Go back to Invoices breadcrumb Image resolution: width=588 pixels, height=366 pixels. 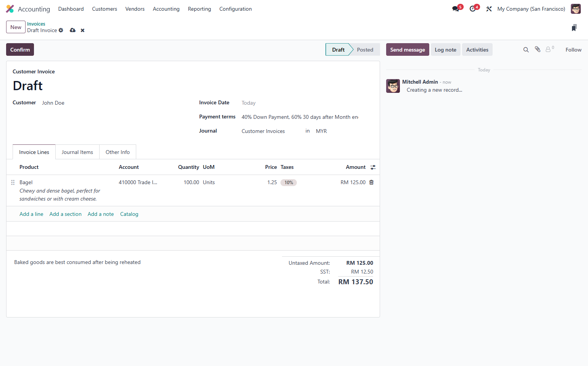(36, 24)
